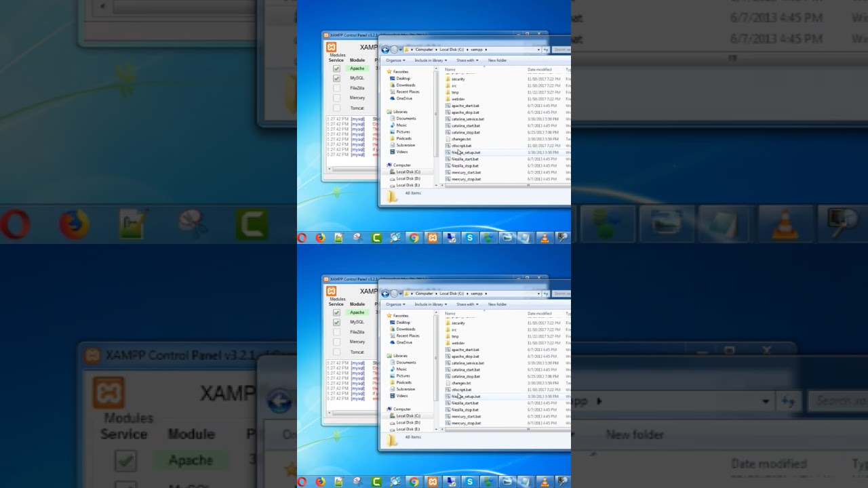Toggle MySQL service checkbox in the top copy
The width and height of the screenshot is (868, 488).
[336, 78]
